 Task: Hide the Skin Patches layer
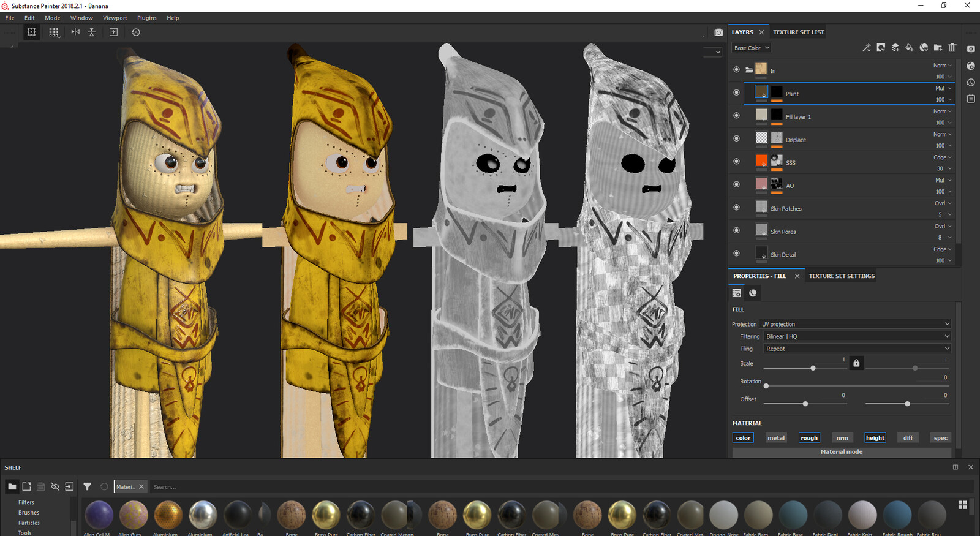click(736, 207)
